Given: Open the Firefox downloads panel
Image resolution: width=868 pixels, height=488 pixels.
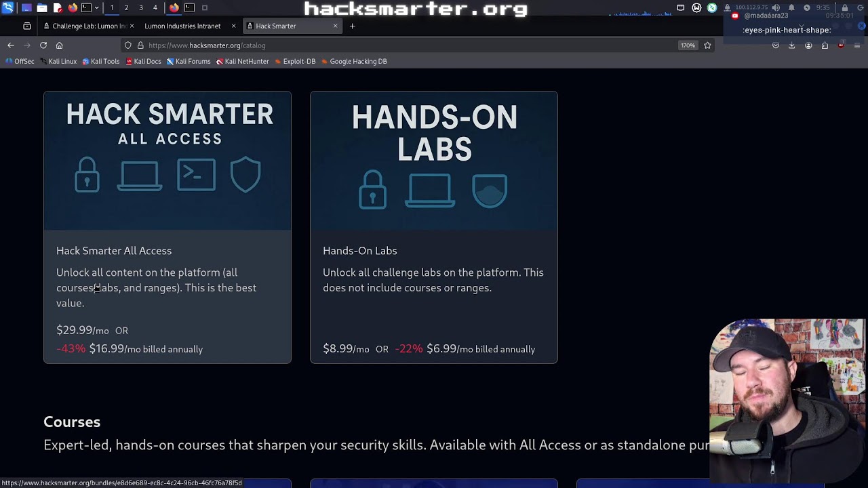Looking at the screenshot, I should click(792, 45).
